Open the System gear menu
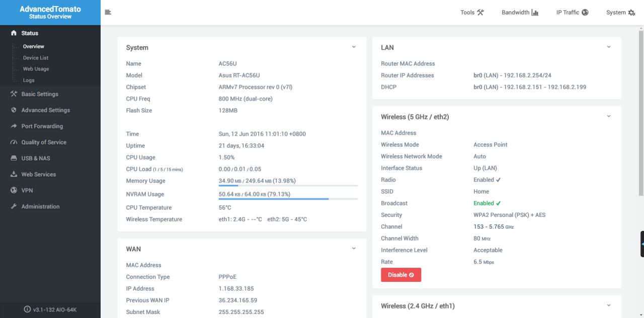This screenshot has width=644, height=318. pyautogui.click(x=620, y=13)
